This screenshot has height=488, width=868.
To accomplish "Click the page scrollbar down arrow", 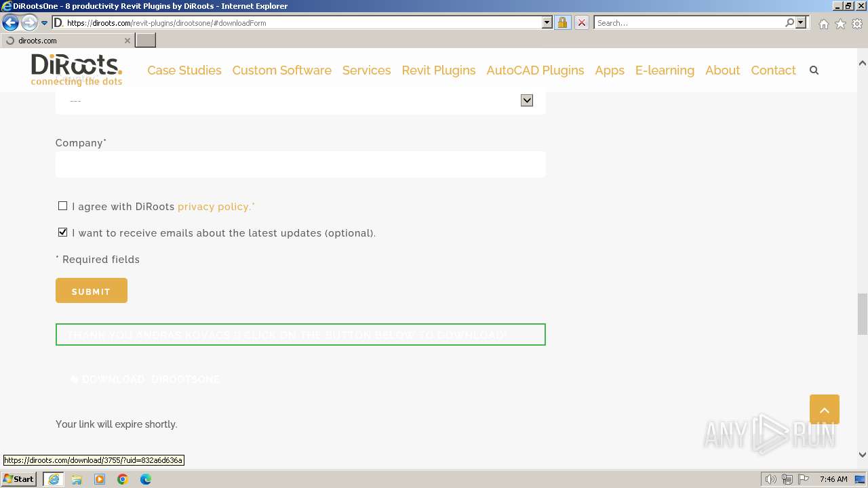I will pos(863,455).
